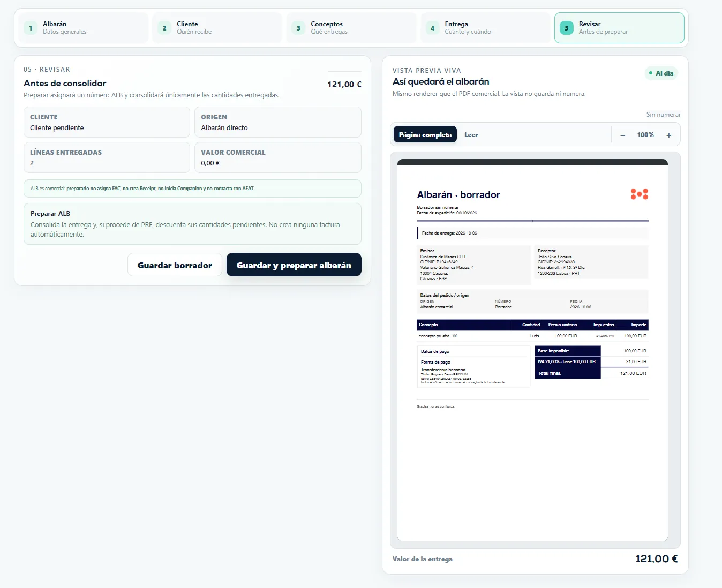Click 'concepto prueba 100' row in preview
The height and width of the screenshot is (588, 722).
coord(532,336)
